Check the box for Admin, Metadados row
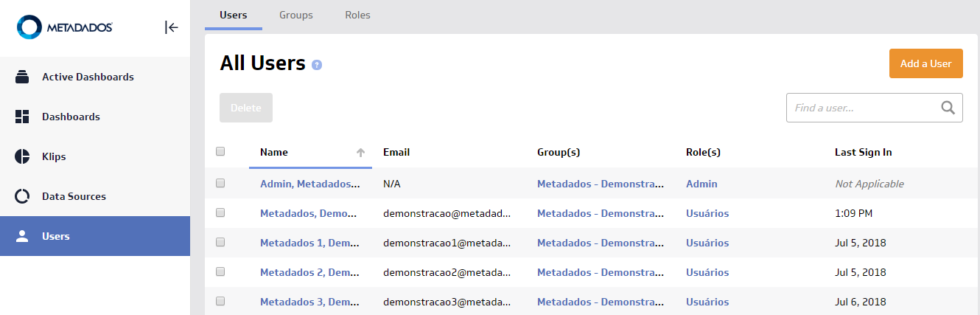980x315 pixels. [x=220, y=183]
